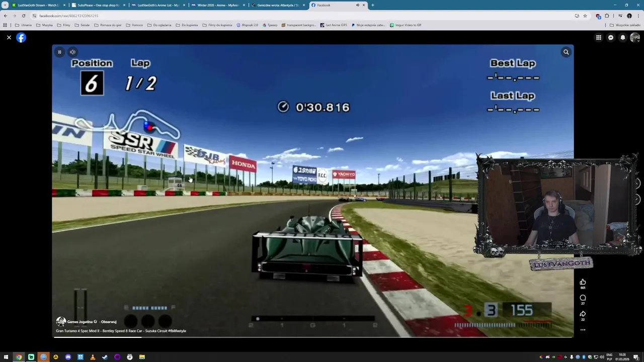Mute the reel audio speaker icon
The height and width of the screenshot is (362, 644).
pyautogui.click(x=72, y=52)
